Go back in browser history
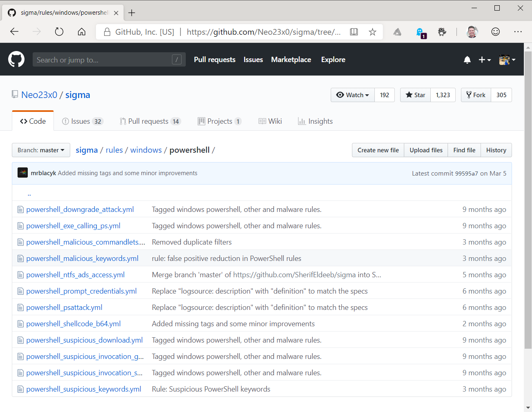This screenshot has height=412, width=532. [x=15, y=32]
